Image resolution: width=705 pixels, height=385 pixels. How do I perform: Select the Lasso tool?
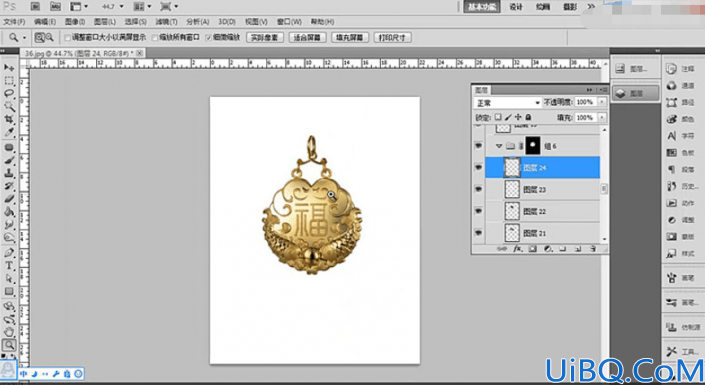(9, 94)
